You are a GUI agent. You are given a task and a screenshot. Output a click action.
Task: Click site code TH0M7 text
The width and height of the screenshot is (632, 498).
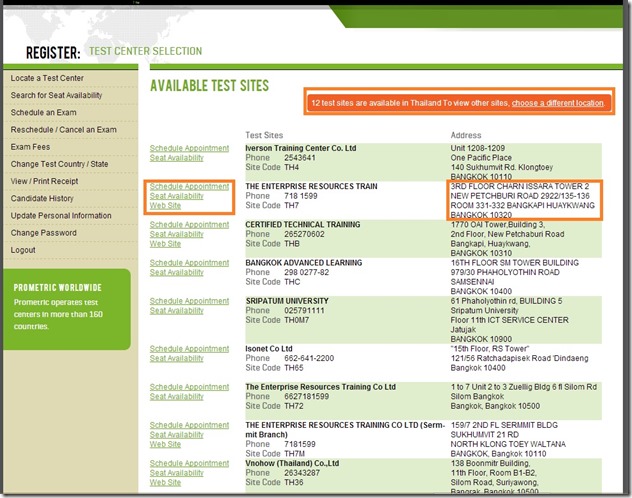click(x=297, y=320)
